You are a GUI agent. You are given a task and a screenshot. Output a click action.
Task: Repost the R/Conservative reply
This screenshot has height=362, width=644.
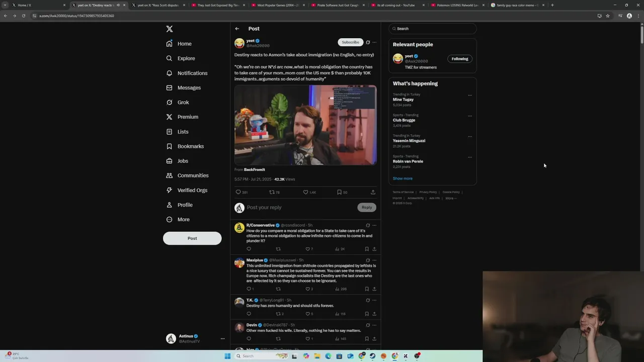click(278, 249)
